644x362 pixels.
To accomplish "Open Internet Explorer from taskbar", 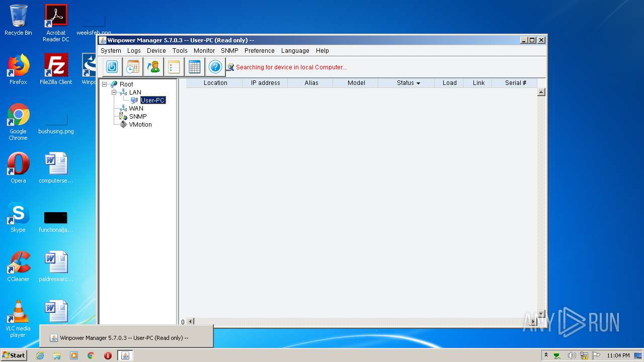I will tap(40, 355).
